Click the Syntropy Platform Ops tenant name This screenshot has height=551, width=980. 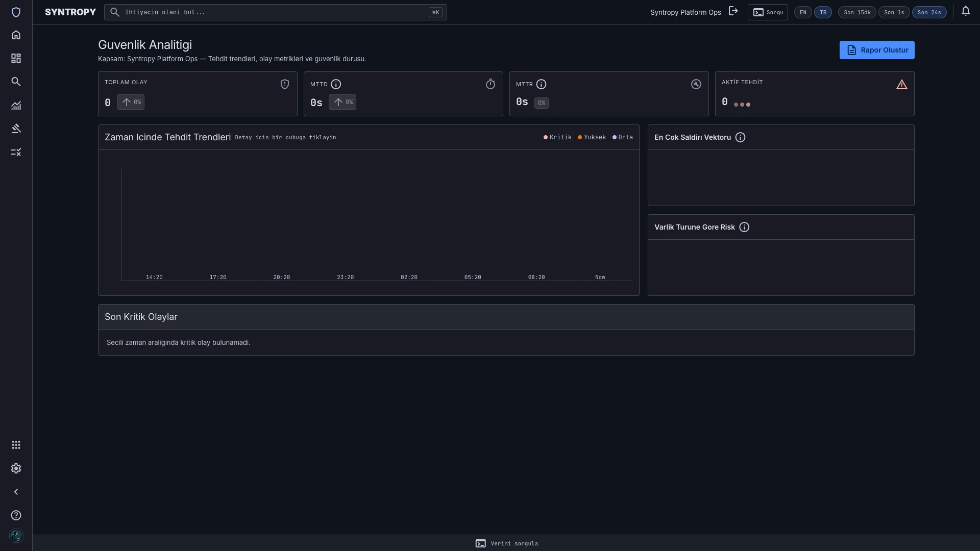[685, 12]
